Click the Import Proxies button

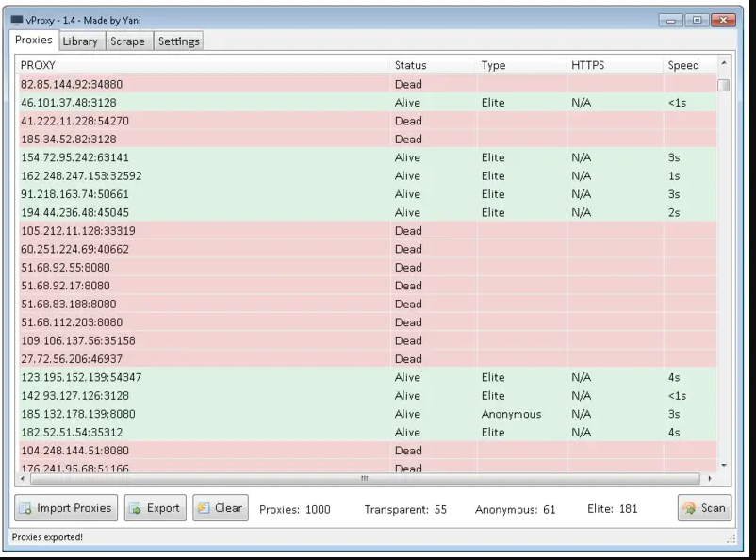(x=65, y=508)
